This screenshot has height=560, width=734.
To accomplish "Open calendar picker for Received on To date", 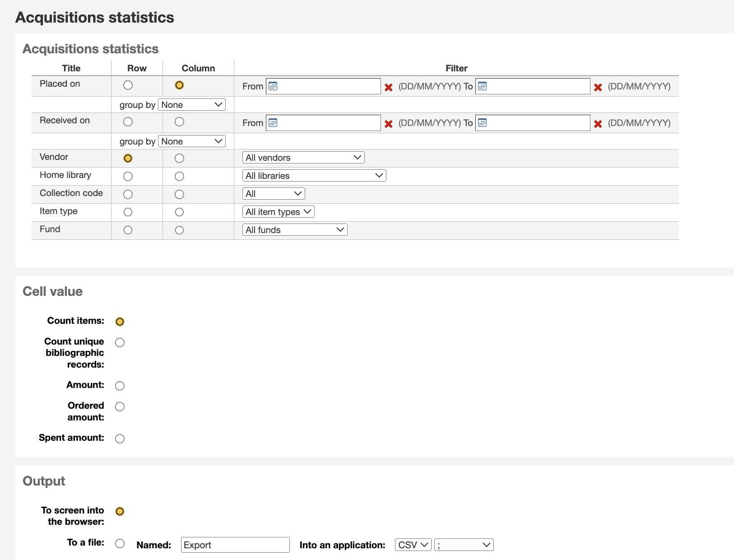I will [482, 123].
